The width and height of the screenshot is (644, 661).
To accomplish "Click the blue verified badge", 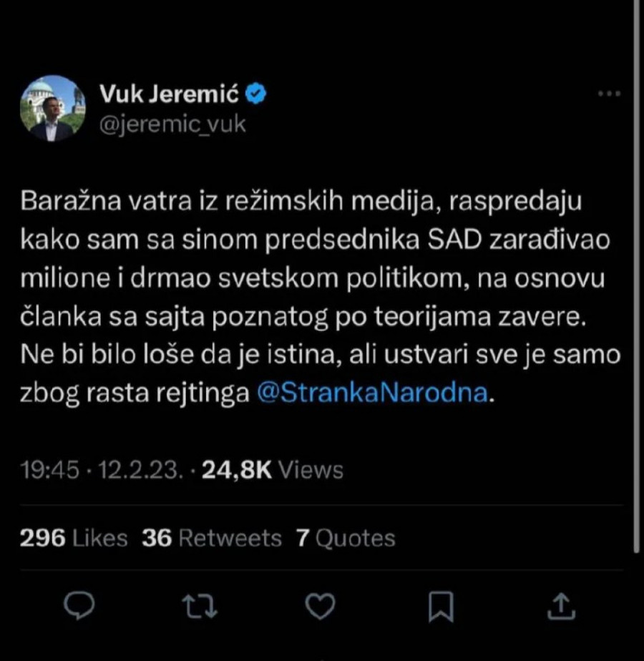I will coord(257,93).
